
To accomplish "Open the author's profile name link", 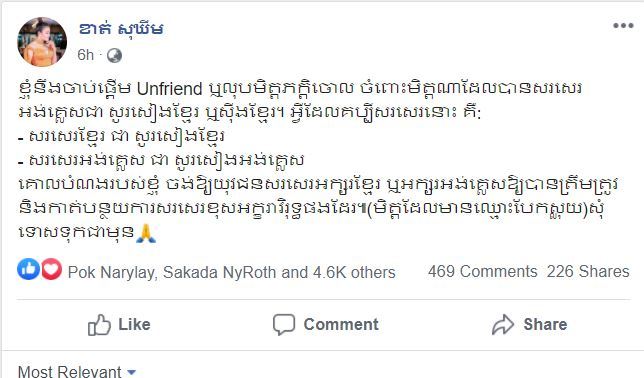I will pyautogui.click(x=121, y=29).
